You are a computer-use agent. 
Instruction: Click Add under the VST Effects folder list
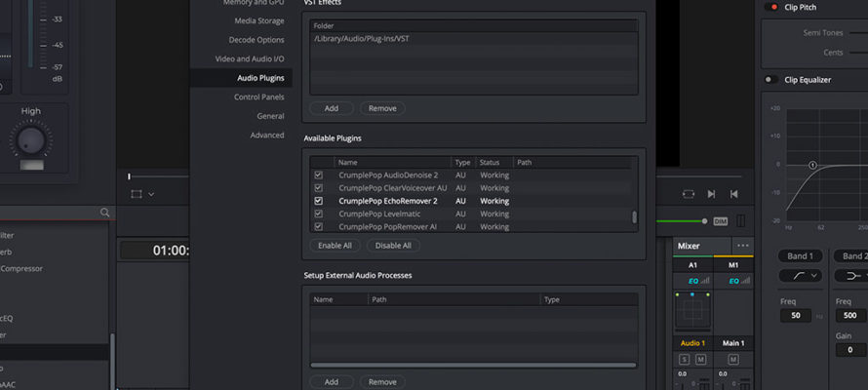pyautogui.click(x=332, y=108)
